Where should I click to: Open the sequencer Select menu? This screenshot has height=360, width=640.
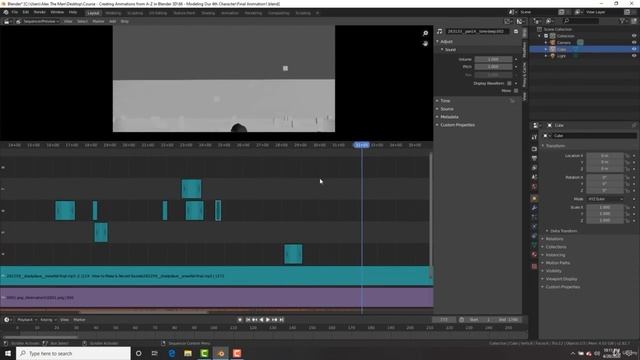pos(82,21)
